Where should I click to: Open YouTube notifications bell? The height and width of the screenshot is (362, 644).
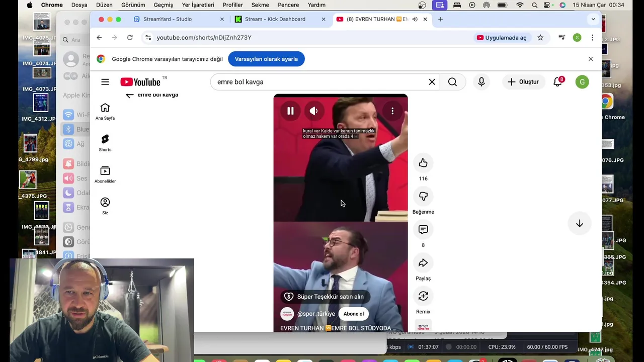(557, 82)
